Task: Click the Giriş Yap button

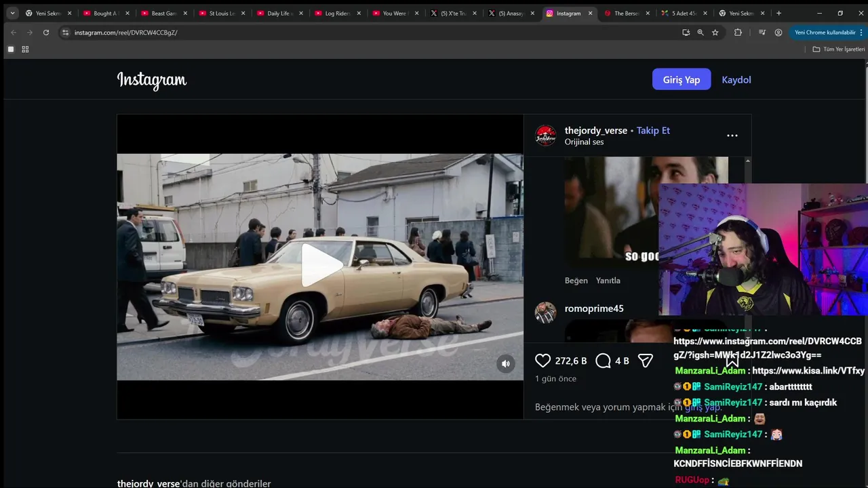Action: 682,79
